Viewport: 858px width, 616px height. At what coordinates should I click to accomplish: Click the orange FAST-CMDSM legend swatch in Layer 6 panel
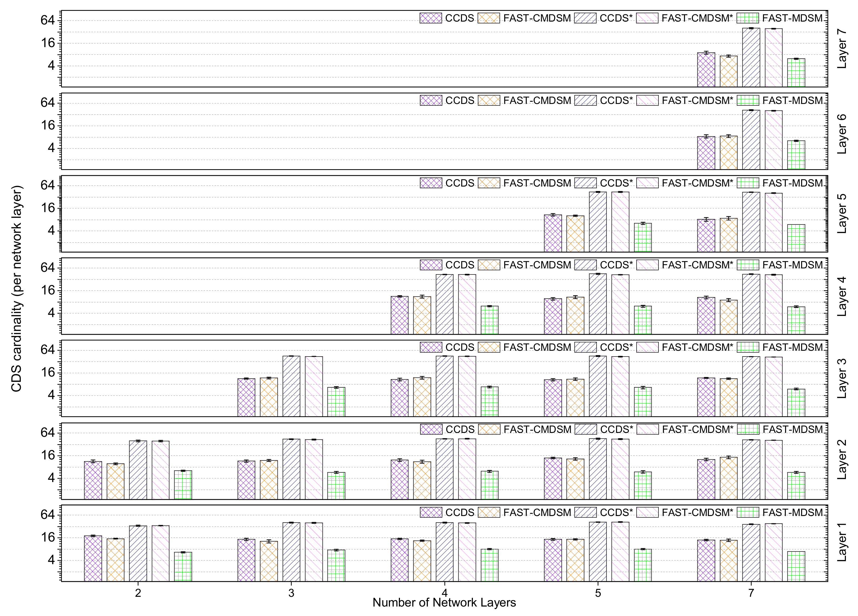click(489, 101)
